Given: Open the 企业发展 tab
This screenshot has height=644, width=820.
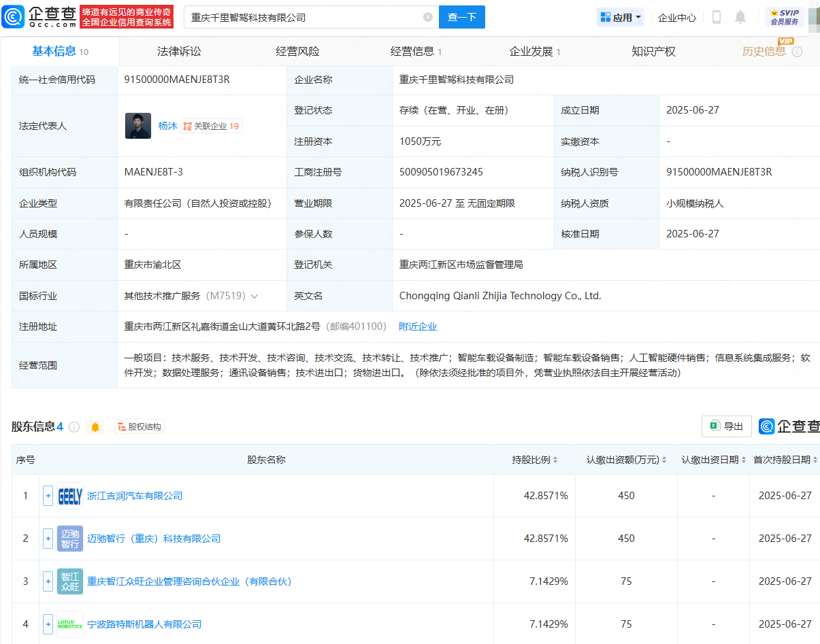Looking at the screenshot, I should [535, 51].
